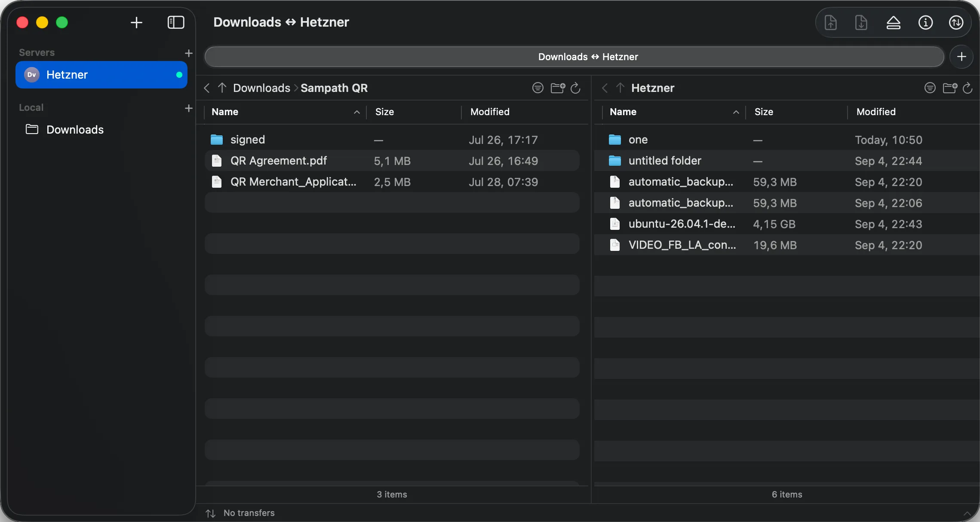Add a new local location with Local plus

coord(188,108)
